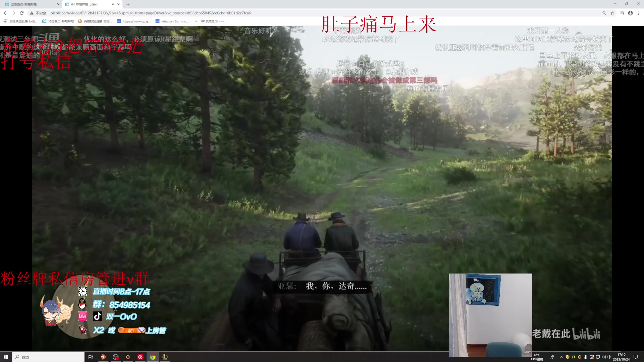Open the 动态首页-哔哩哔哩 bookmark
This screenshot has height=362, width=644.
(x=58, y=21)
